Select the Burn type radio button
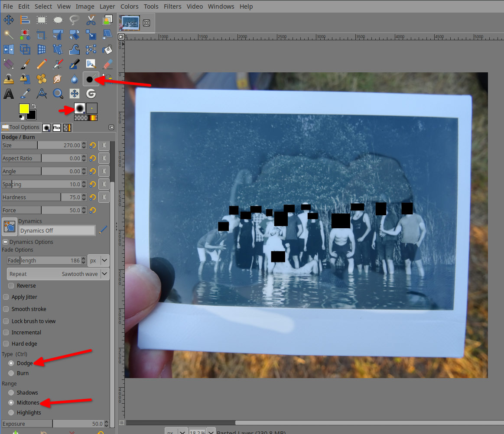Viewport: 504px width, 434px height. (11, 373)
